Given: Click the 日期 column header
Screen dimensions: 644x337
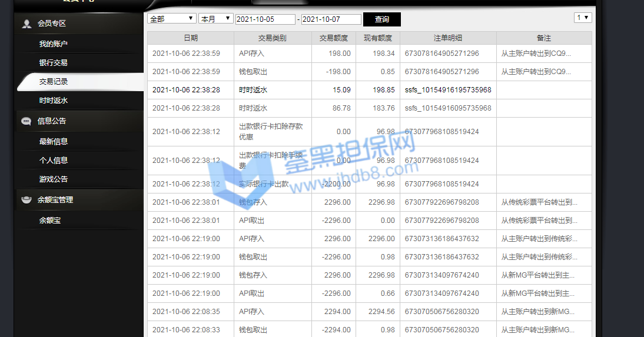Looking at the screenshot, I should point(191,38).
